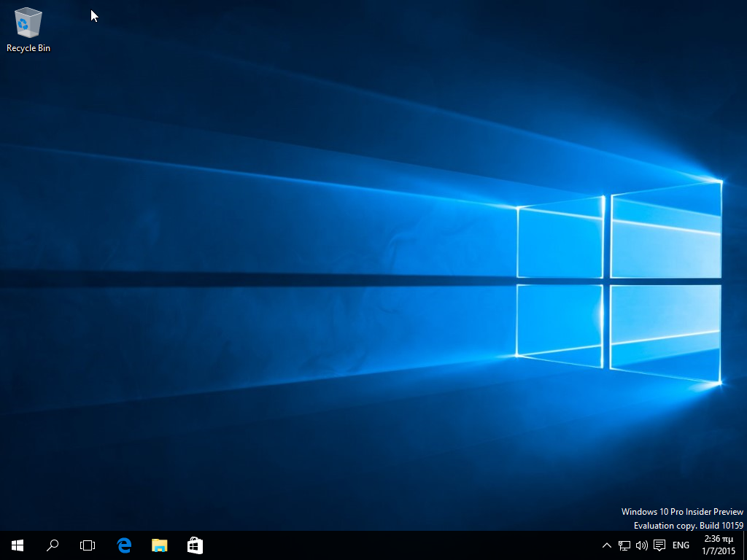Launch Microsoft Edge from taskbar

point(124,545)
